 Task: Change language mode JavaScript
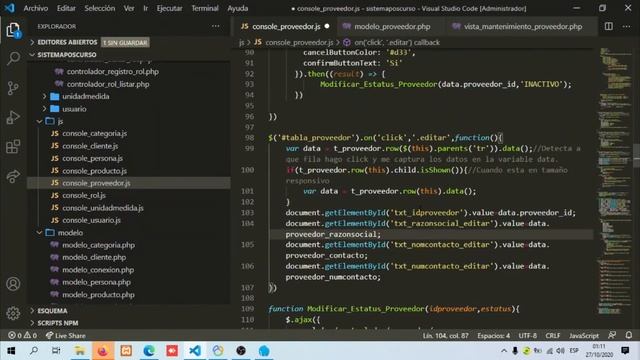(584, 336)
